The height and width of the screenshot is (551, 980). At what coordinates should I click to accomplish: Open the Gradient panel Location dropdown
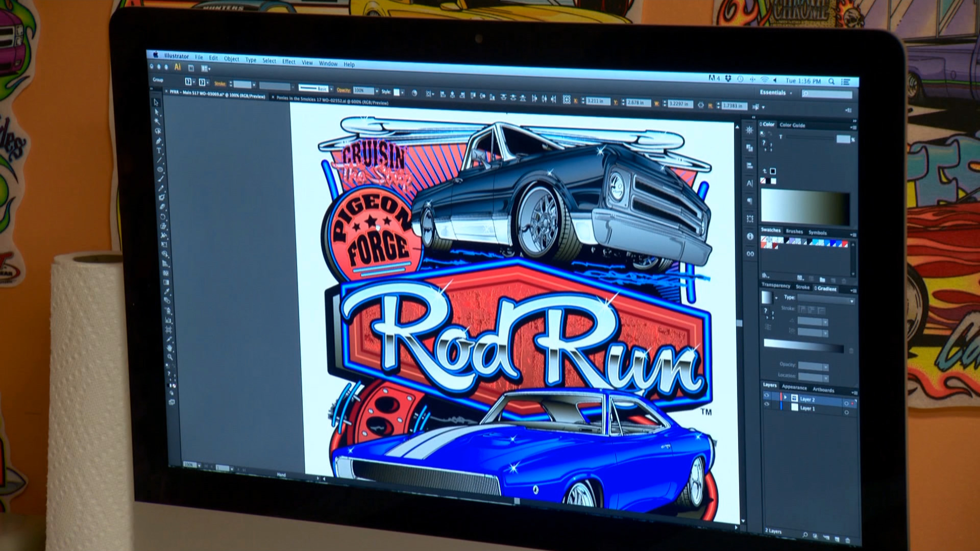coord(826,378)
